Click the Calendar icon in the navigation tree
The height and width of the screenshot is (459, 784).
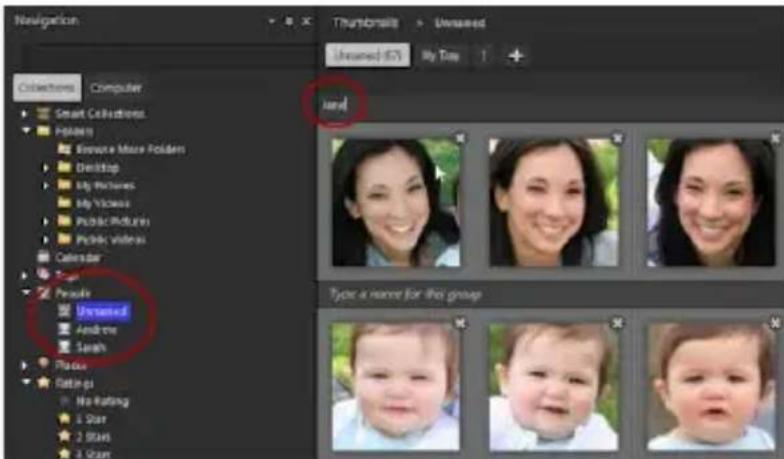point(42,257)
